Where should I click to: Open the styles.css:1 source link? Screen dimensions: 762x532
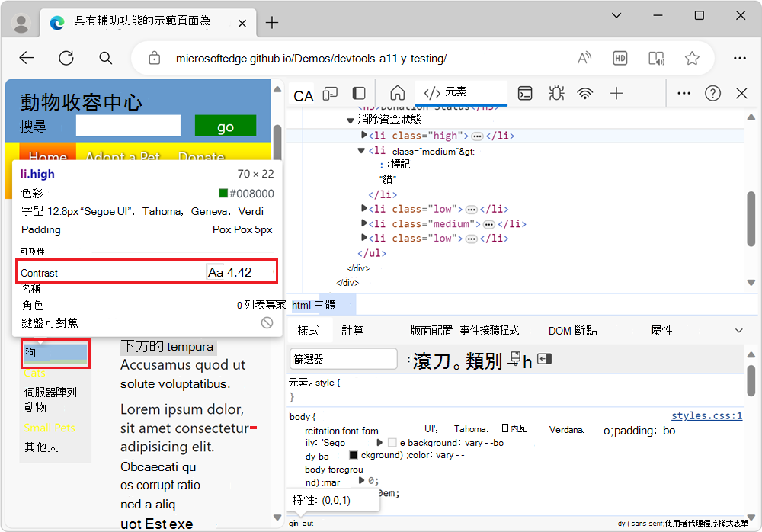point(706,416)
